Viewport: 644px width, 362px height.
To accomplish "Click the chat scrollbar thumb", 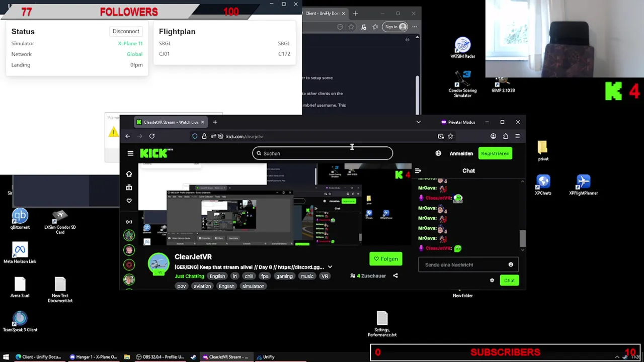I will tap(522, 238).
